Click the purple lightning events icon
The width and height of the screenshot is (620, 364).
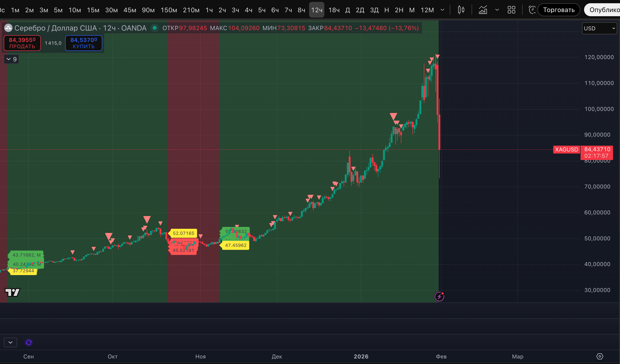[x=439, y=296]
